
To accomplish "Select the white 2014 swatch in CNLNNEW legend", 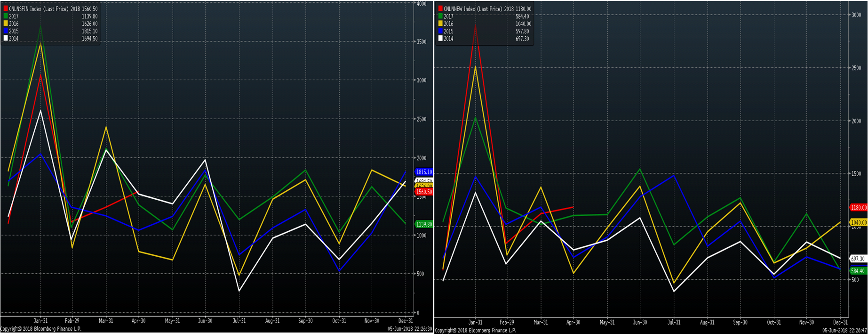I will (440, 39).
